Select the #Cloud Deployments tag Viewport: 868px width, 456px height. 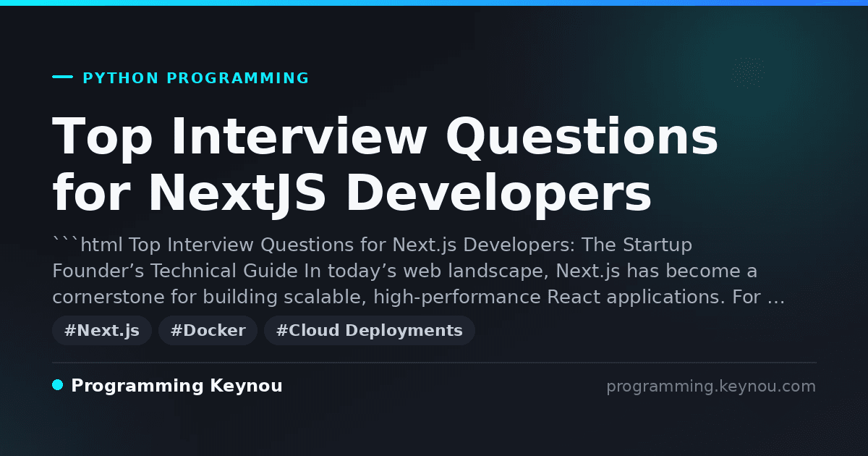coord(370,331)
